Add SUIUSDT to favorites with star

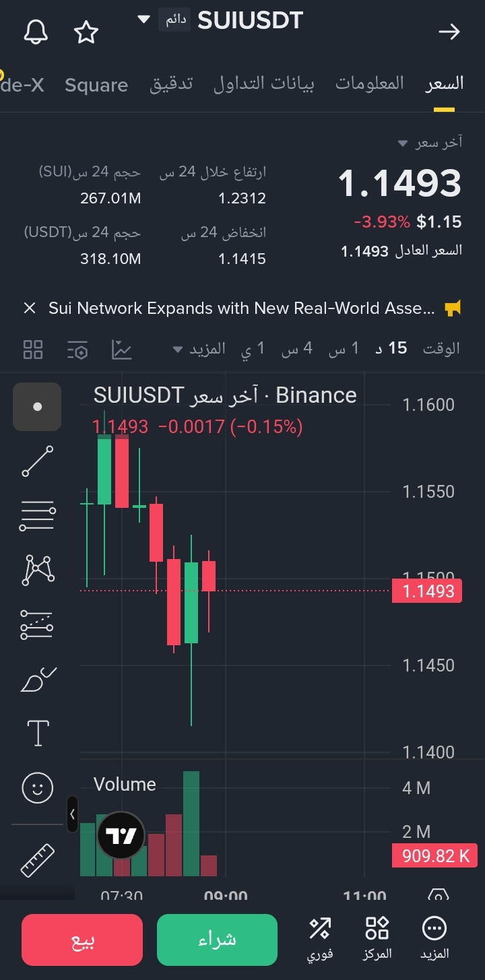click(86, 32)
